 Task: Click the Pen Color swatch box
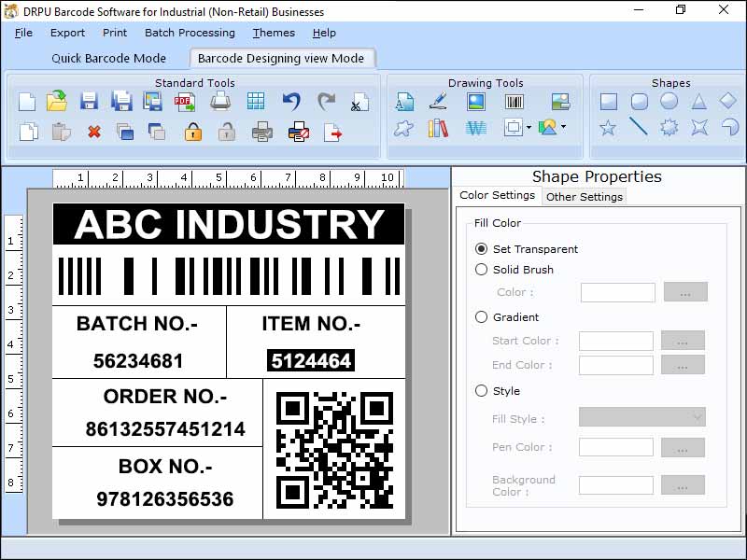coord(616,447)
